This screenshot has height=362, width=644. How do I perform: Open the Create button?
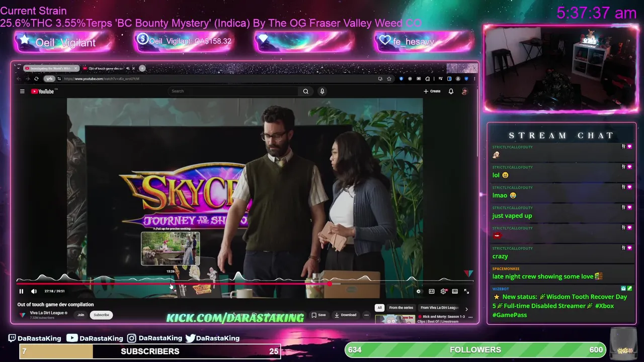(x=432, y=91)
